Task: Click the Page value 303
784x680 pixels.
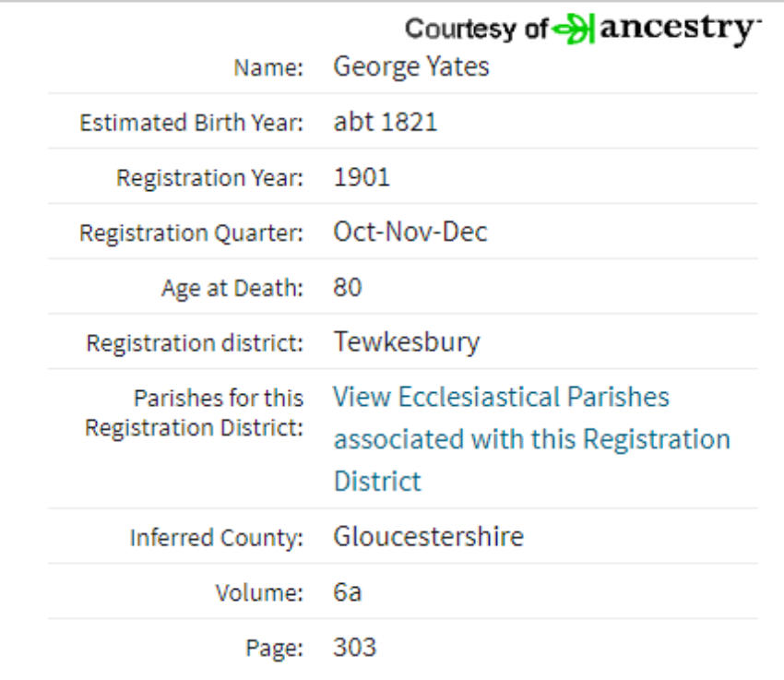Action: 354,647
